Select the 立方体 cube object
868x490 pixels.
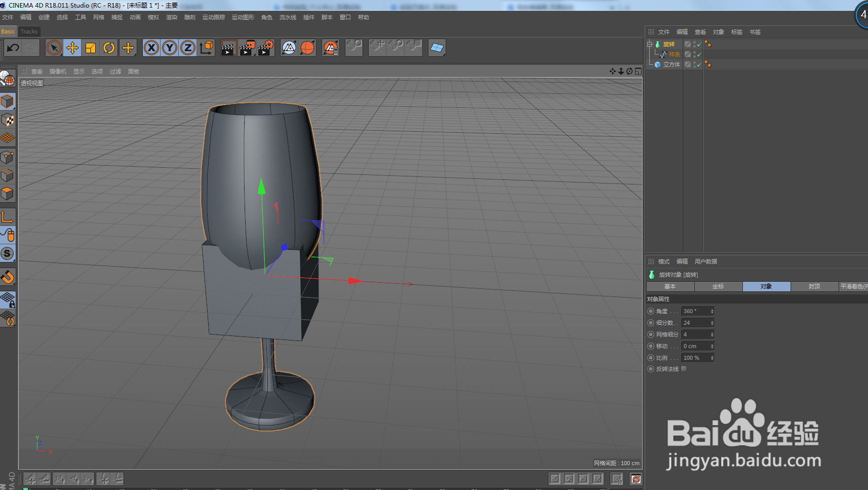click(x=672, y=64)
